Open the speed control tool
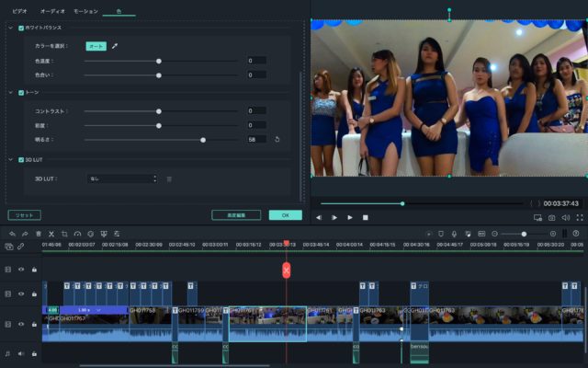The height and width of the screenshot is (368, 588). pyautogui.click(x=77, y=234)
